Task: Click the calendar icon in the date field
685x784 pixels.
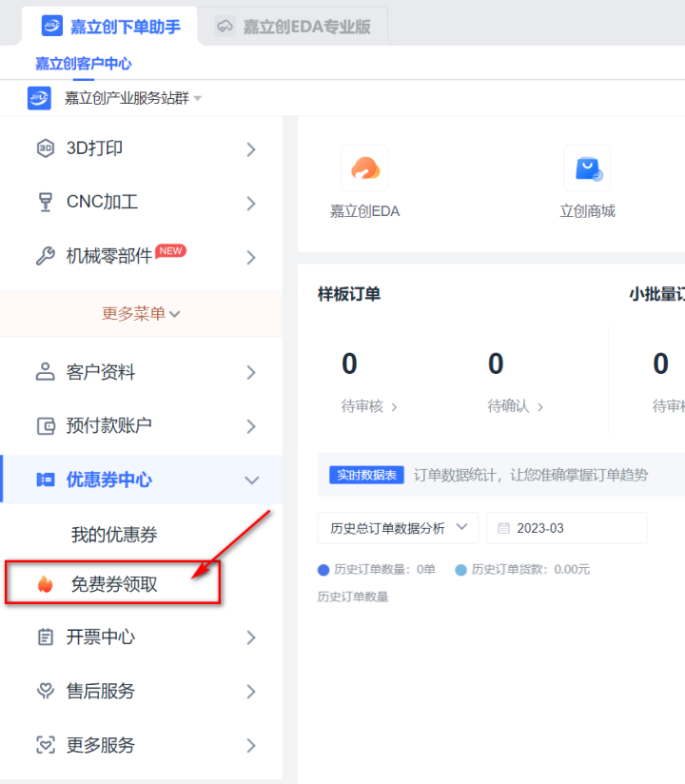Action: (504, 528)
